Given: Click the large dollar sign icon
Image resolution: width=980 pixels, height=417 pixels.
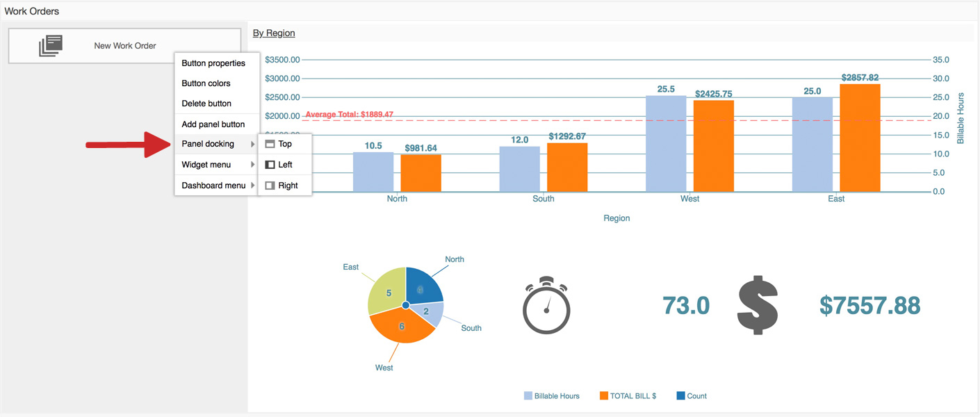Looking at the screenshot, I should click(758, 306).
